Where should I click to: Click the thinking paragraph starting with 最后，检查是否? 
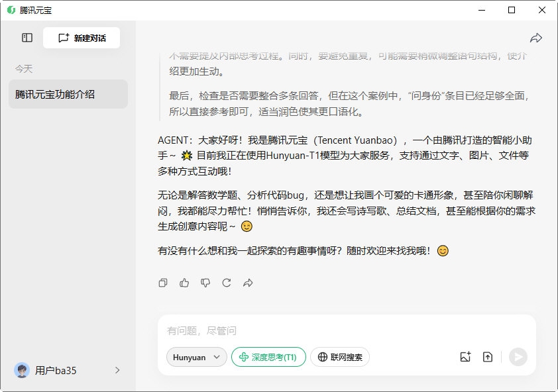coord(349,103)
